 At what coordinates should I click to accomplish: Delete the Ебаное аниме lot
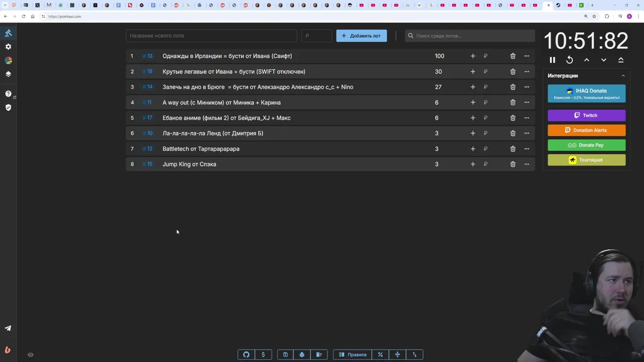(513, 118)
